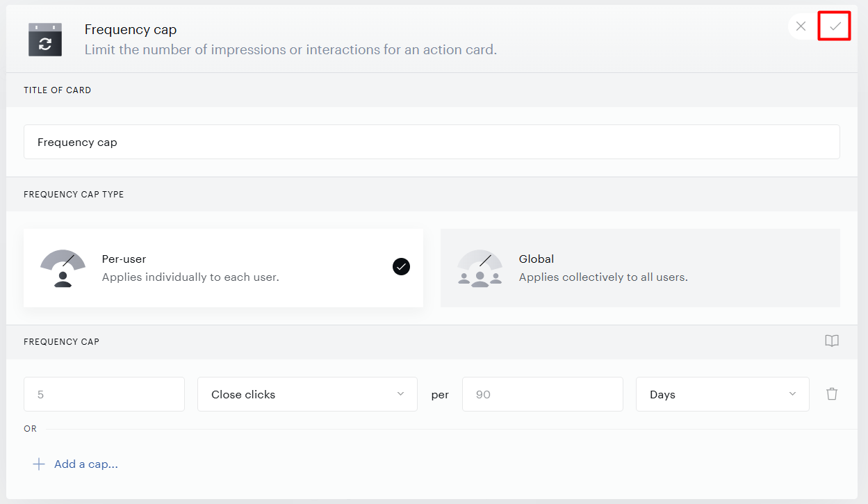Open the documentation book icon
This screenshot has width=868, height=504.
[832, 341]
